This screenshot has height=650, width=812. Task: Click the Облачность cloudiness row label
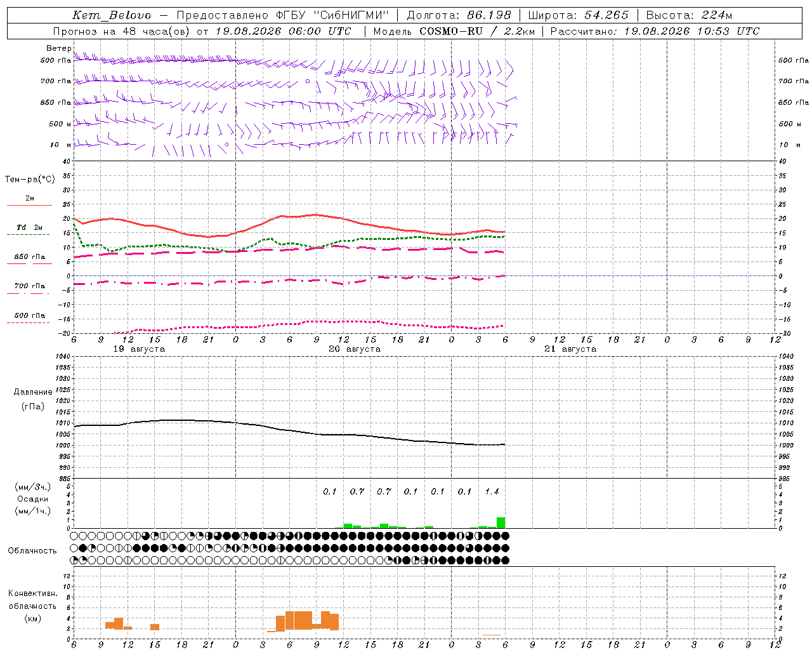[32, 551]
